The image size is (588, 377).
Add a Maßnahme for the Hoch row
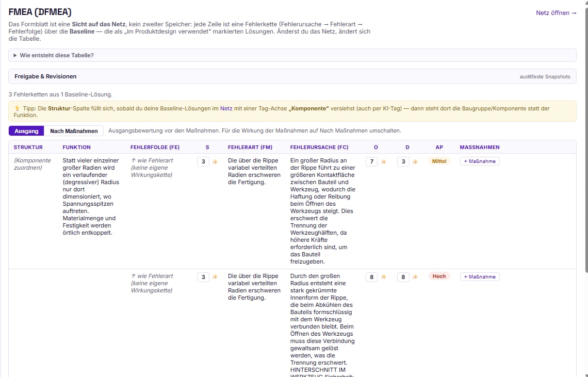(x=480, y=277)
